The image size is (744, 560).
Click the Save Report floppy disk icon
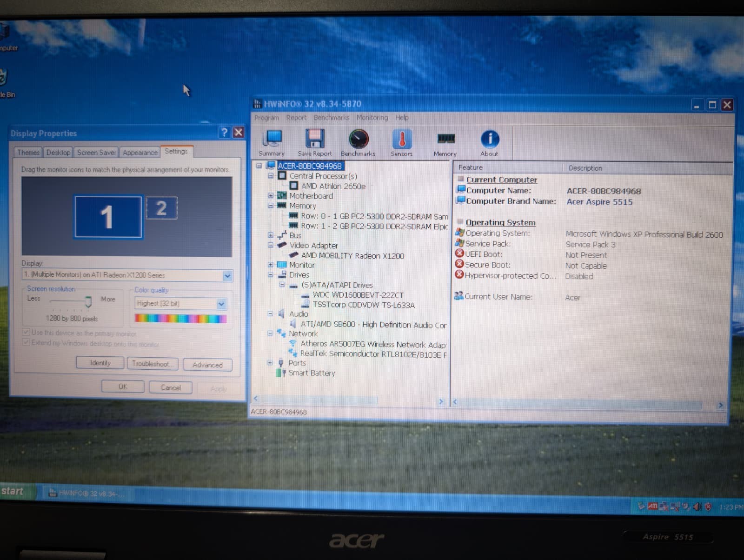315,143
